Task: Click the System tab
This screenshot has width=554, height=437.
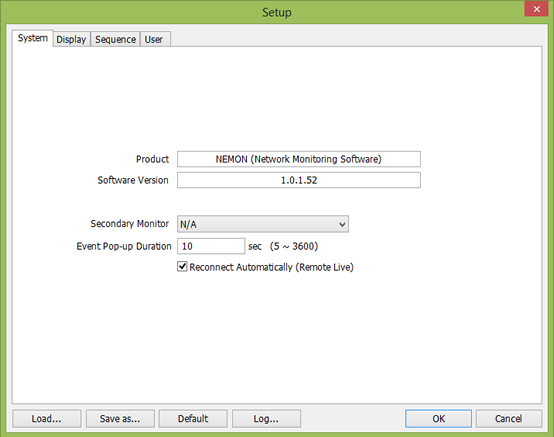Action: (x=33, y=38)
